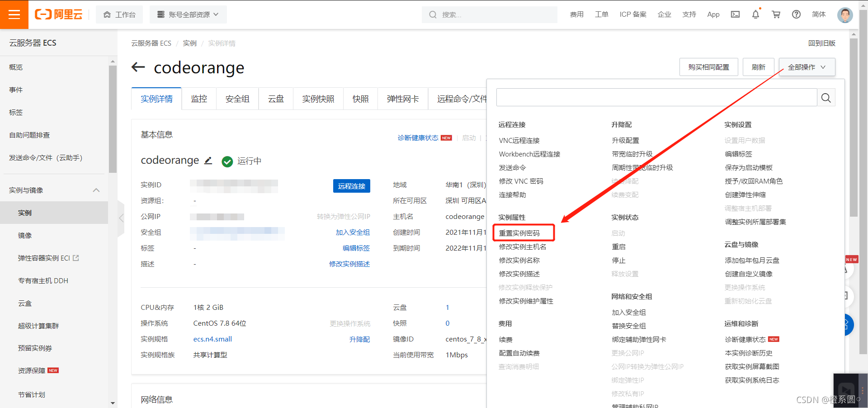Expand the 账号全部资源 dropdown

coord(188,14)
